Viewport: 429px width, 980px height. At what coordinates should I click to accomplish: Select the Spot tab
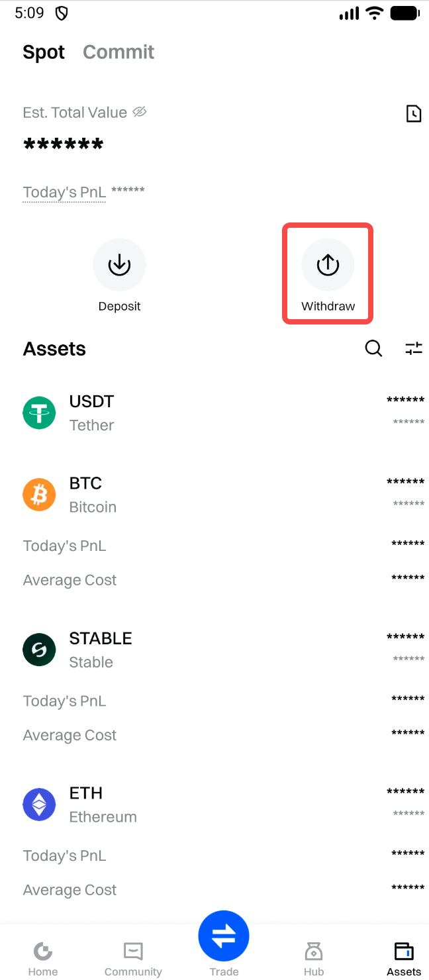click(44, 52)
